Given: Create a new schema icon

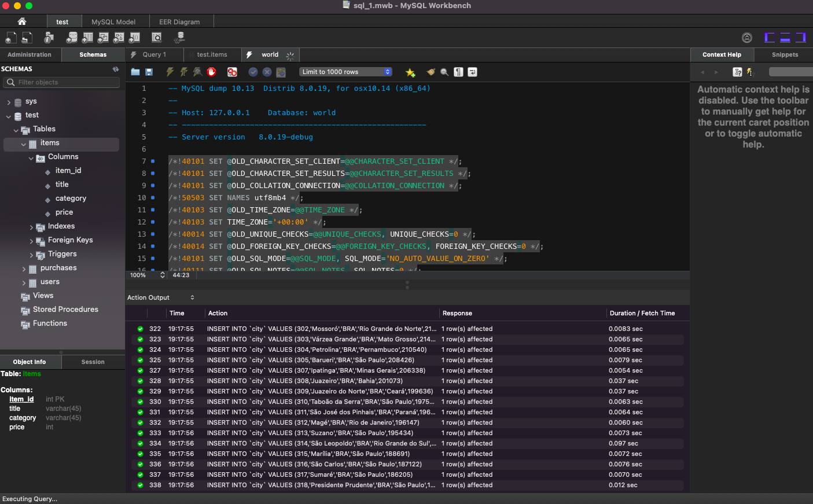Looking at the screenshot, I should coord(72,38).
